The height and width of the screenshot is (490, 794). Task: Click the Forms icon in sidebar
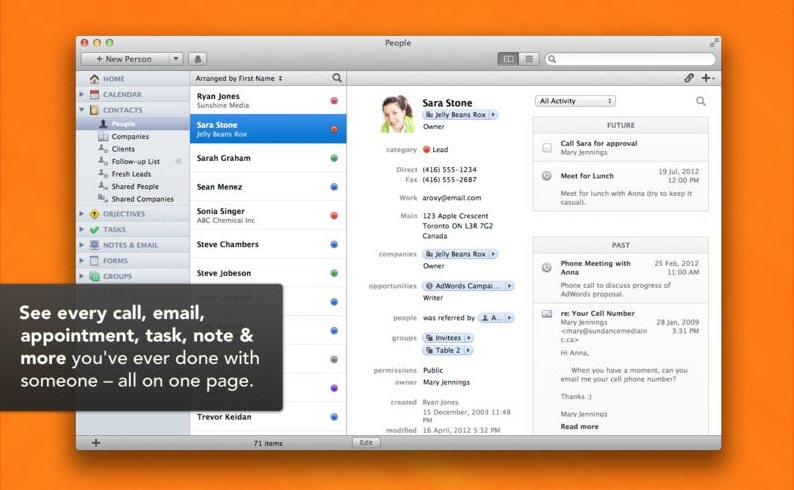pos(94,261)
